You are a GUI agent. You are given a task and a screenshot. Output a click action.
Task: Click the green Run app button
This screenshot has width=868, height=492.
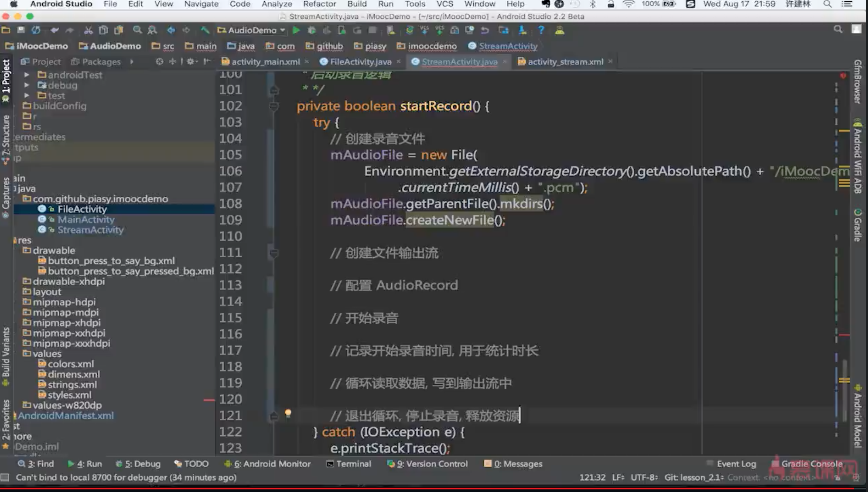(x=296, y=30)
